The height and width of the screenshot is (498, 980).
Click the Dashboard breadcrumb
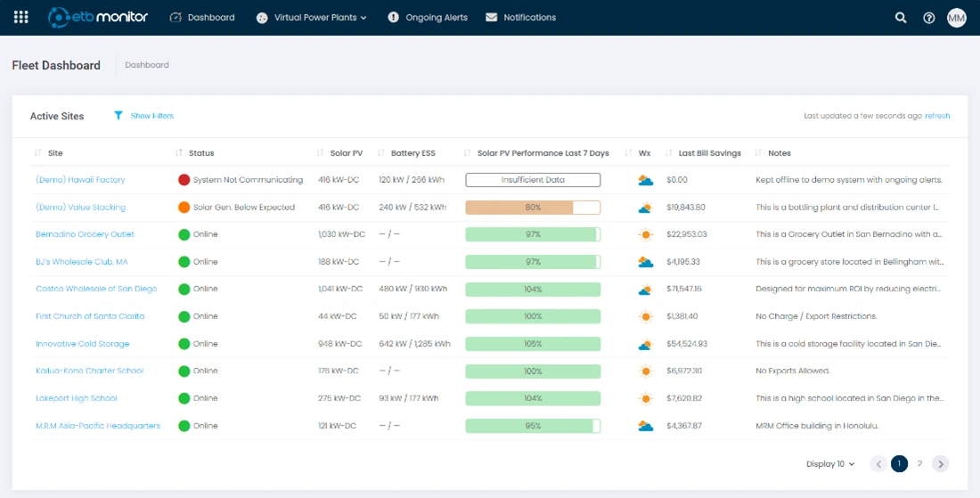147,65
